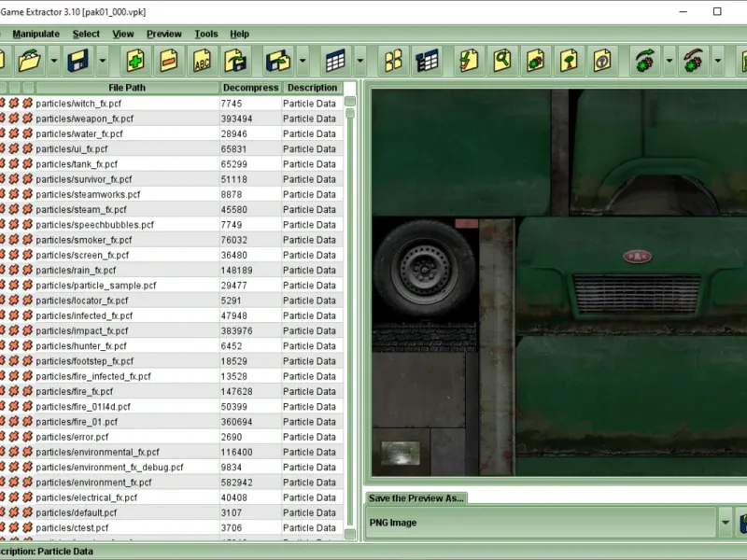Add a file with the green plus icon
Viewport: 747px width, 560px height.
(x=135, y=61)
